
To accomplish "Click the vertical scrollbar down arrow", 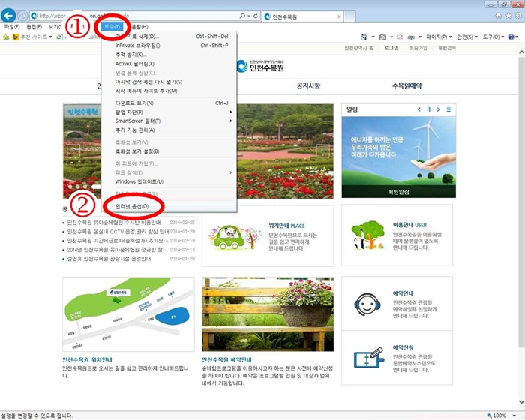I will 521,401.
